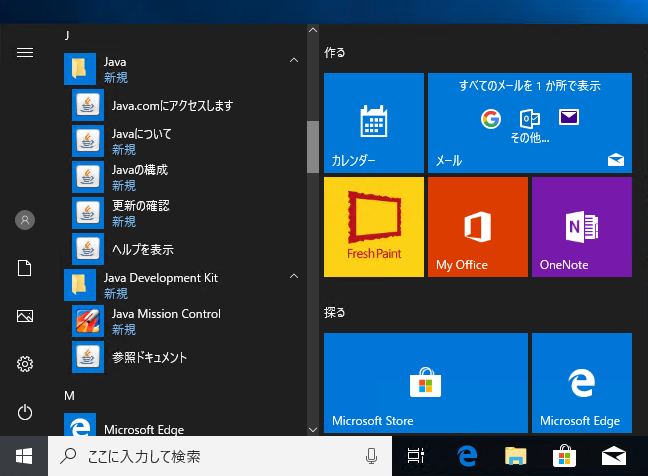The width and height of the screenshot is (648, 476).
Task: Click the 作る tile group heading
Action: click(x=334, y=52)
